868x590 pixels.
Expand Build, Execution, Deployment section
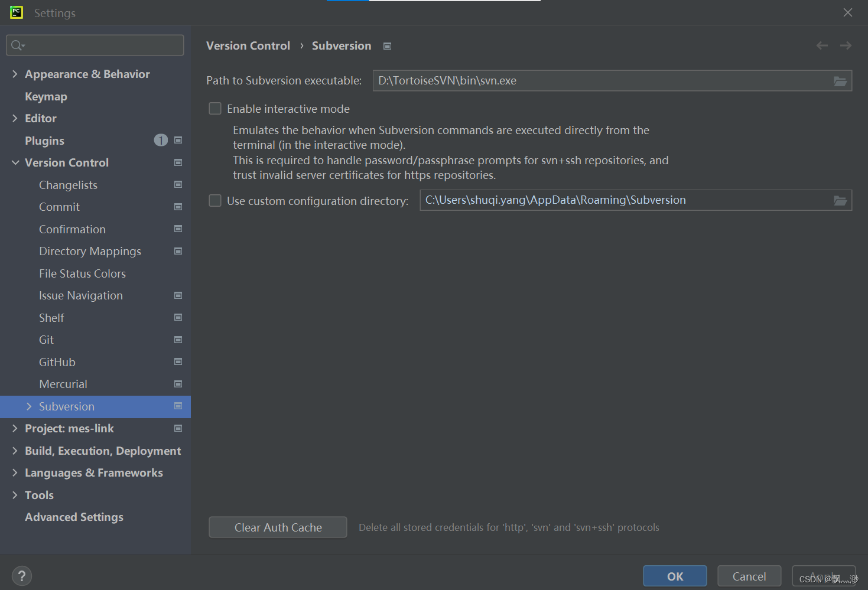[x=15, y=451]
